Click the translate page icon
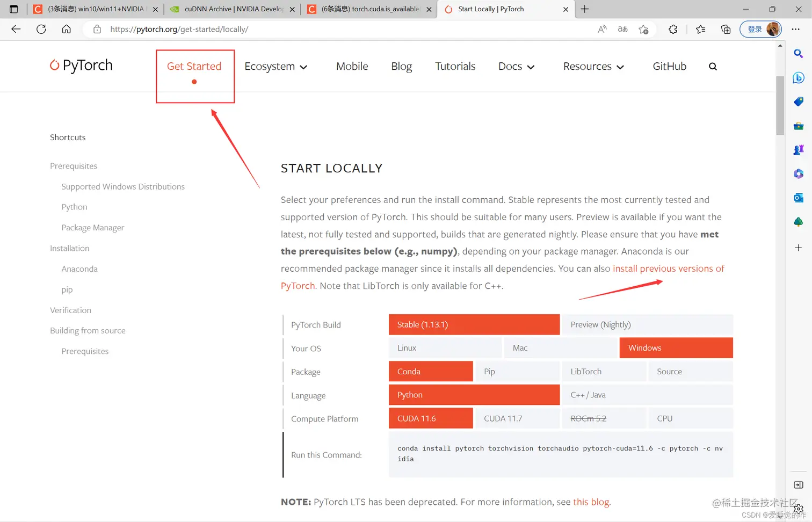The height and width of the screenshot is (522, 812). pyautogui.click(x=622, y=29)
